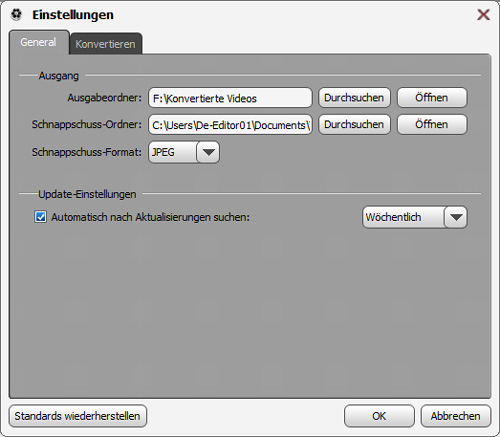The image size is (500, 437).
Task: Select the General tab
Action: 38,42
